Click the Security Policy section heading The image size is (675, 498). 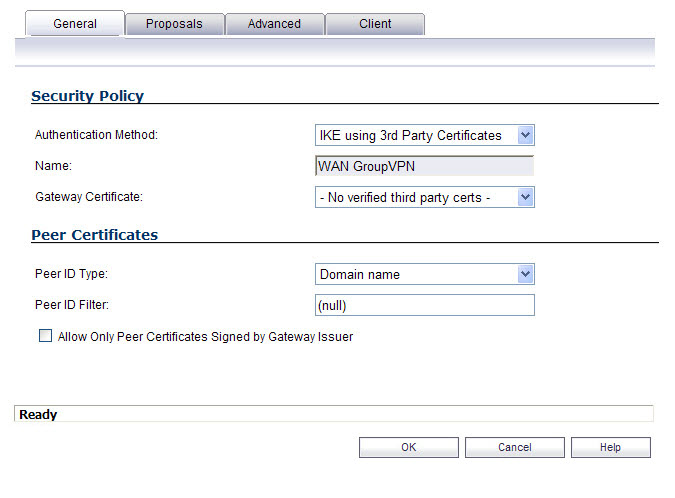(x=87, y=96)
